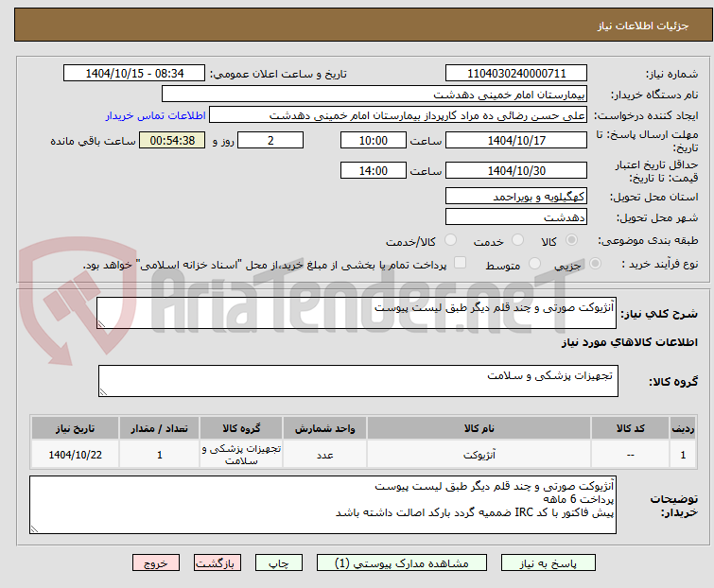Click the response deadline date 1404/10/17
This screenshot has width=714, height=588.
pyautogui.click(x=516, y=140)
